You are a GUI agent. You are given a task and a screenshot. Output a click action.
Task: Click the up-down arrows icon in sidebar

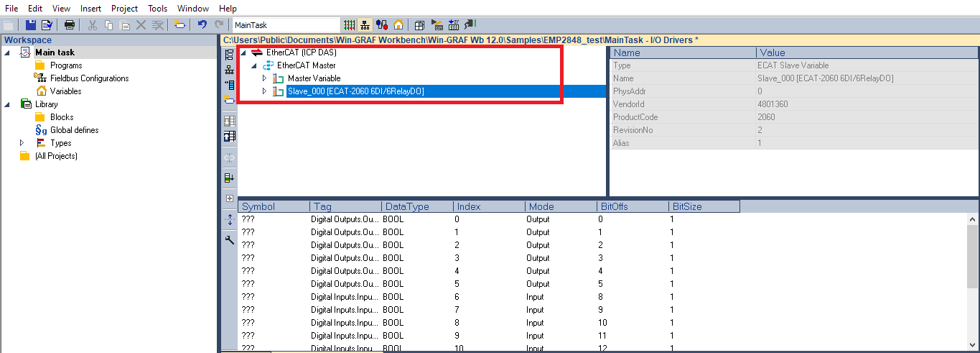[x=230, y=220]
